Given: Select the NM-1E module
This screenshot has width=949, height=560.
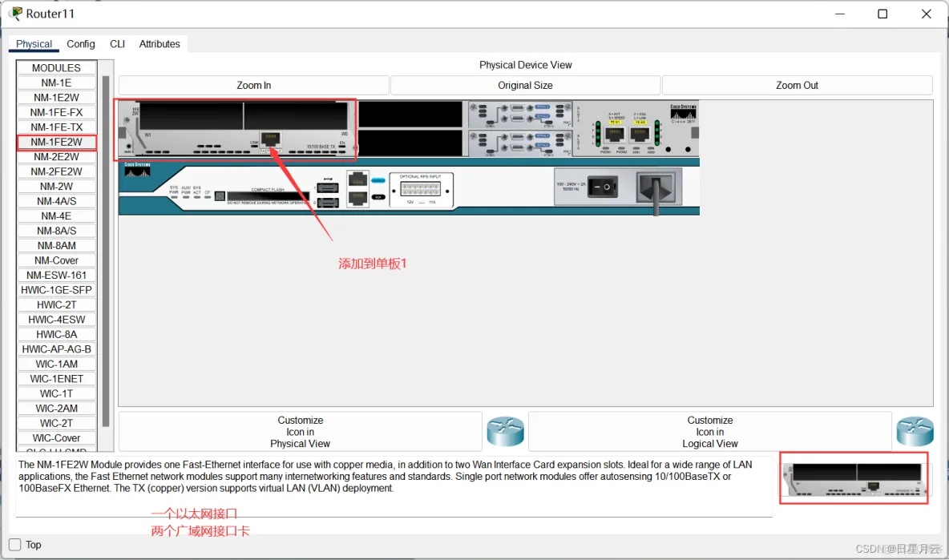Looking at the screenshot, I should pos(56,83).
